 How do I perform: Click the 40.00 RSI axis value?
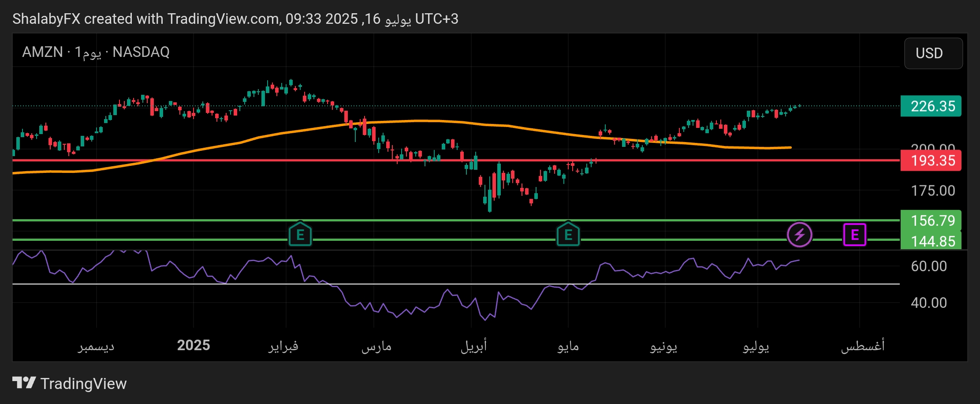point(929,303)
